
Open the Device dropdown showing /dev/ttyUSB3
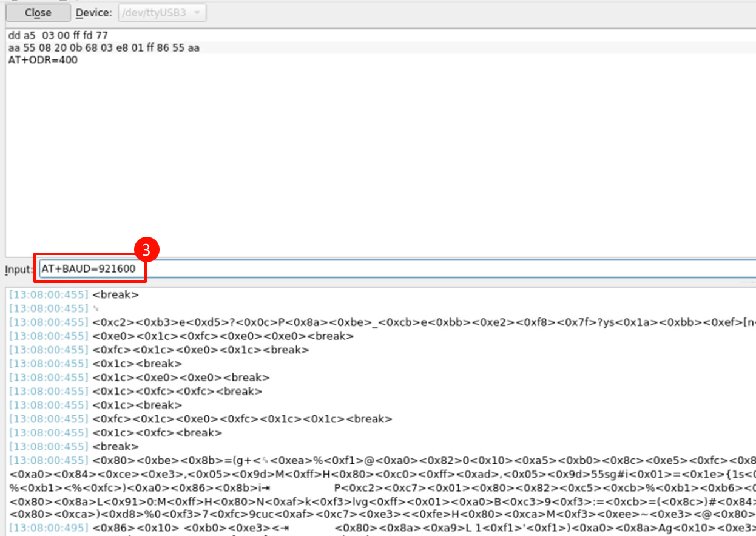pyautogui.click(x=155, y=13)
